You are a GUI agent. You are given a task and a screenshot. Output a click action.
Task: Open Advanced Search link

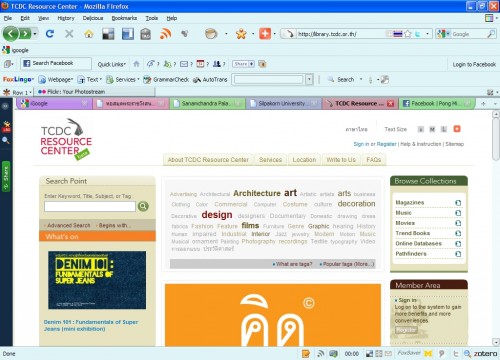(x=68, y=226)
